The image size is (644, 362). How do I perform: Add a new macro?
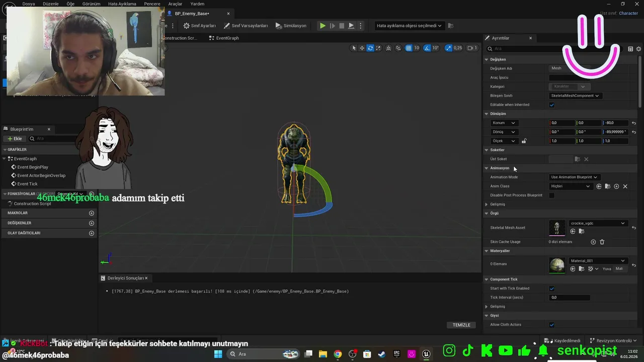[91, 213]
